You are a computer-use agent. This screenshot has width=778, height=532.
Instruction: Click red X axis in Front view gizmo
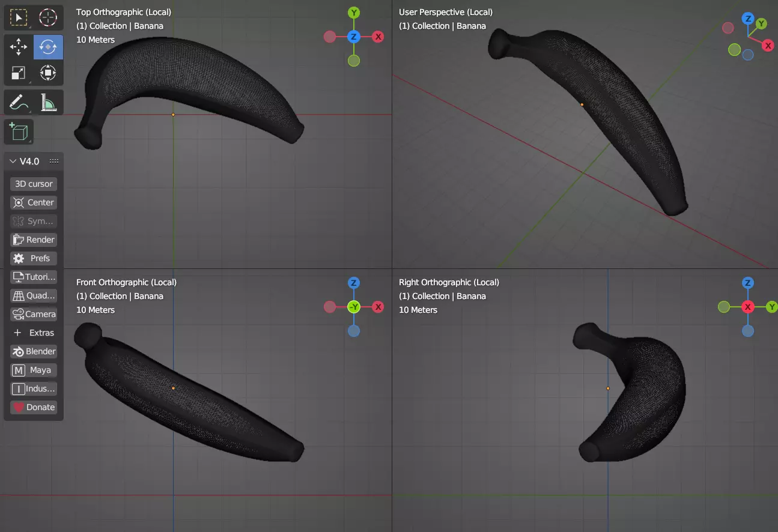click(378, 307)
